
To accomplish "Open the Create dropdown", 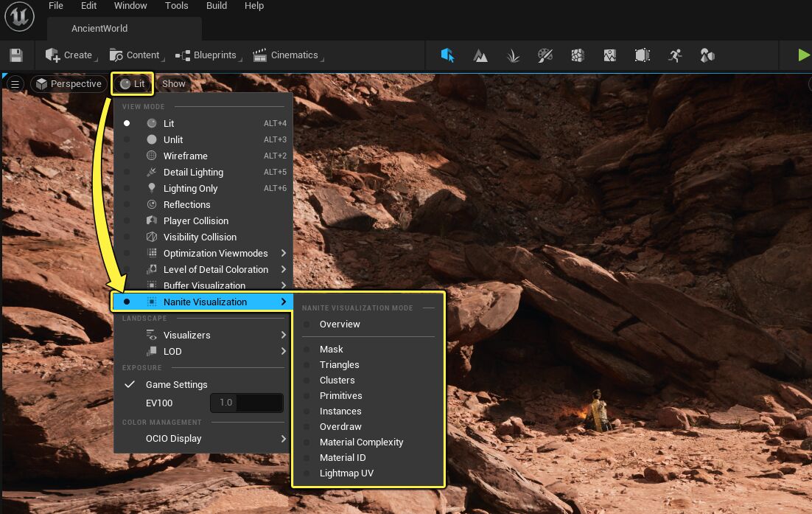I will (71, 55).
